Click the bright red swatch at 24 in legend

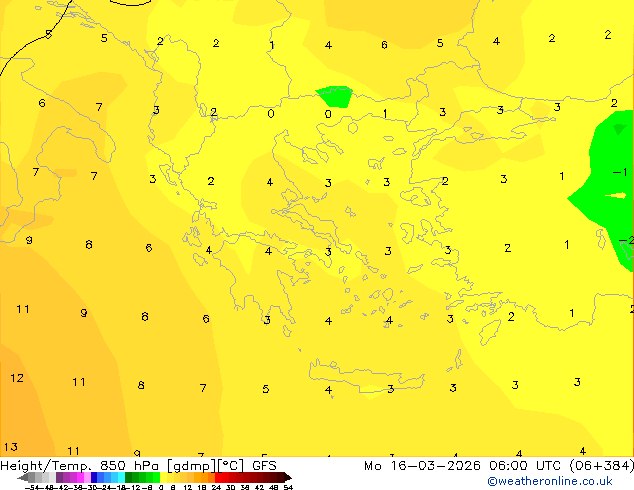pos(218,477)
